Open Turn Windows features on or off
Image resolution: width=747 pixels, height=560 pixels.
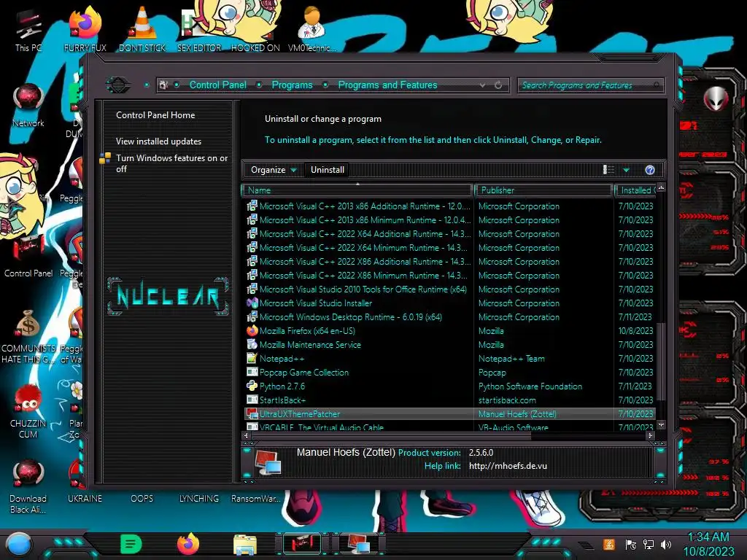(171, 163)
